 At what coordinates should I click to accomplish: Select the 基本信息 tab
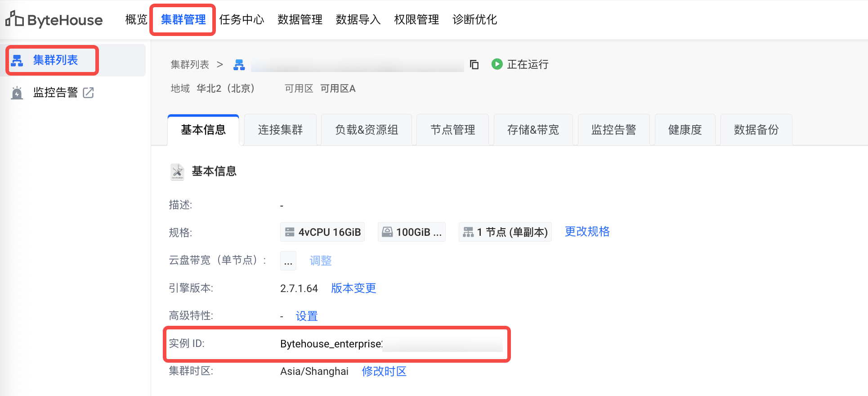[203, 130]
